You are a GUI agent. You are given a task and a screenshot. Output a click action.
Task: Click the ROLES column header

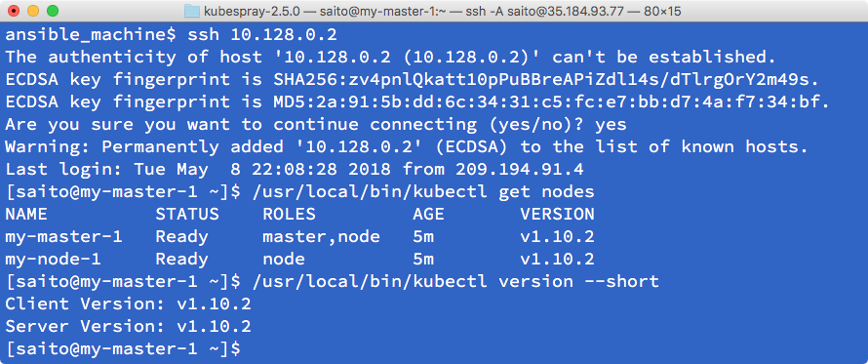(x=289, y=214)
